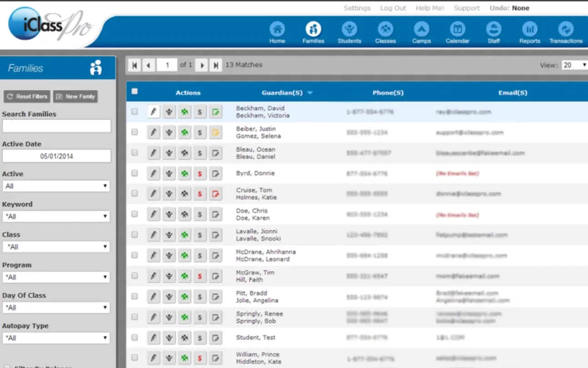This screenshot has width=588, height=368.
Task: Click inside the Search Families field
Action: (x=56, y=126)
